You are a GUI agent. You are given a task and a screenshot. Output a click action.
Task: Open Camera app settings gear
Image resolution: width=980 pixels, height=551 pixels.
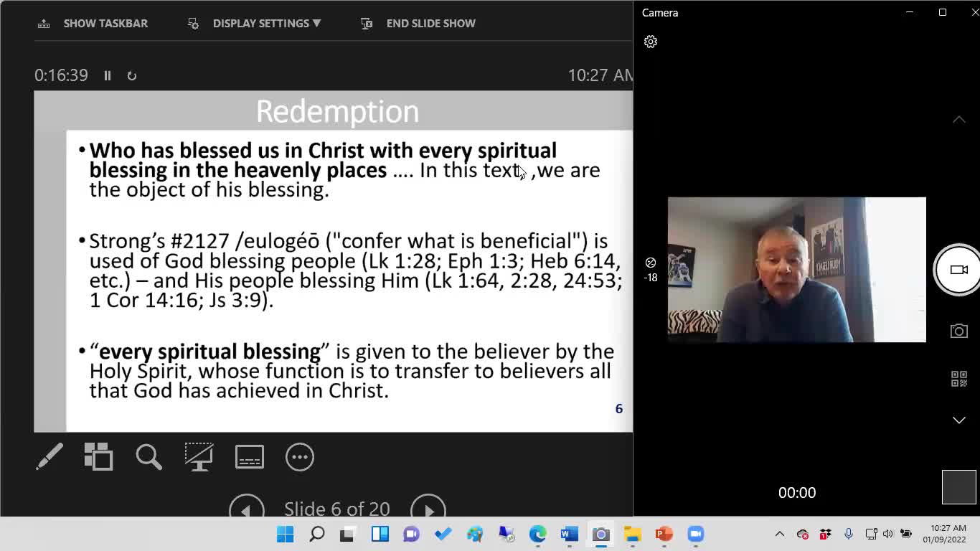(651, 42)
